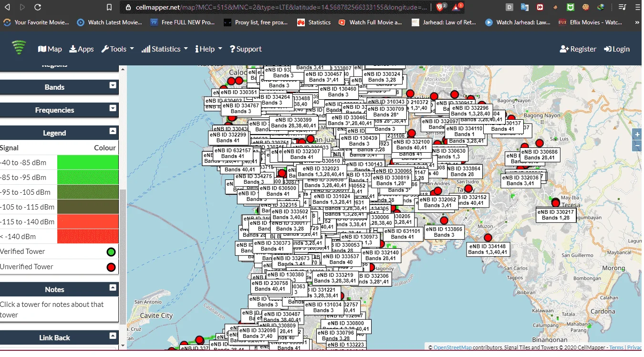Click the -105 to -115 dBm olive swatch
The width and height of the screenshot is (644, 357).
point(88,207)
